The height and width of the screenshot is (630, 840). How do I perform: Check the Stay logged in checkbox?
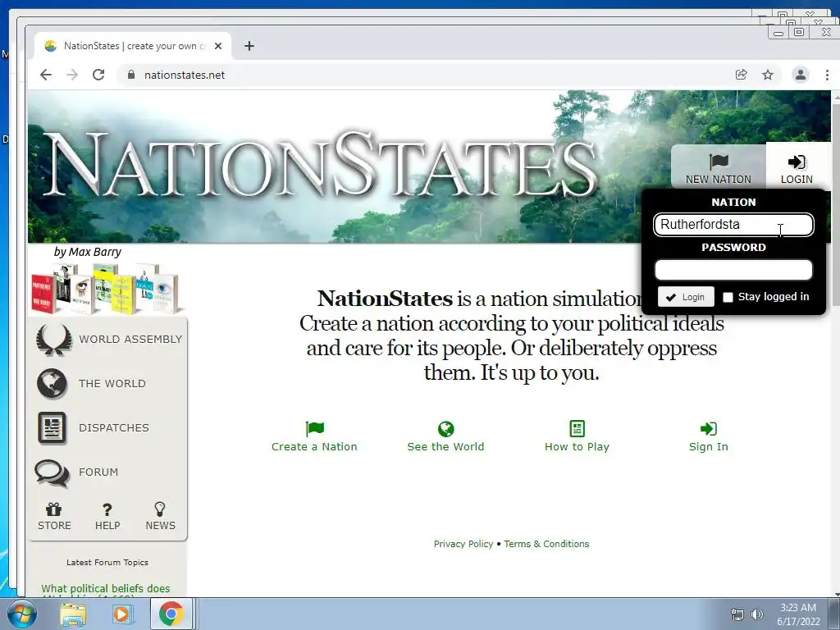tap(728, 297)
